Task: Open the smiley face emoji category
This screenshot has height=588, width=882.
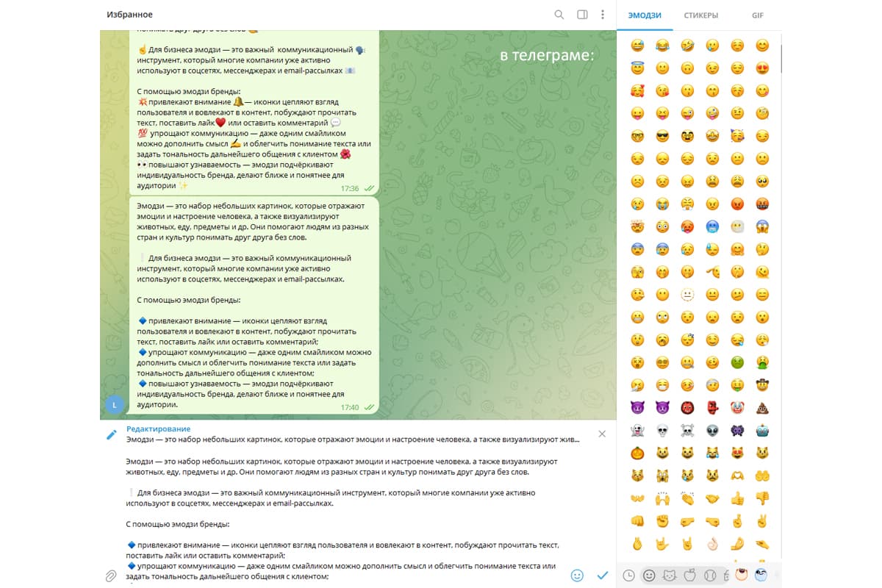Action: pyautogui.click(x=650, y=577)
